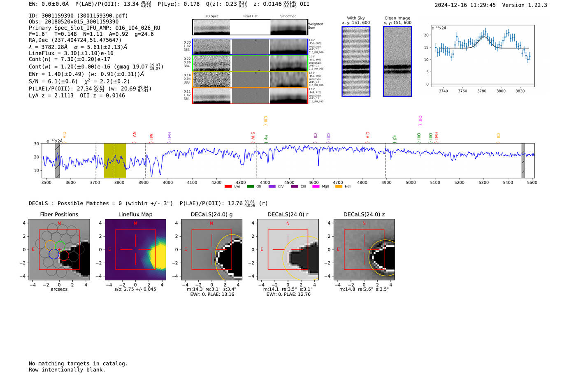Click the Hβ line label above spectrum
Screen dimensions: 576x392
tap(395, 139)
